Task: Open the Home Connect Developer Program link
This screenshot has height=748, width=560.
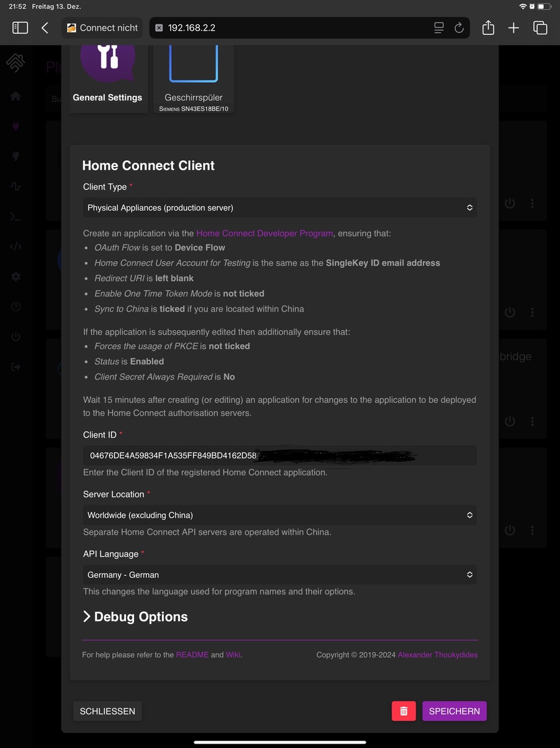Action: click(264, 234)
